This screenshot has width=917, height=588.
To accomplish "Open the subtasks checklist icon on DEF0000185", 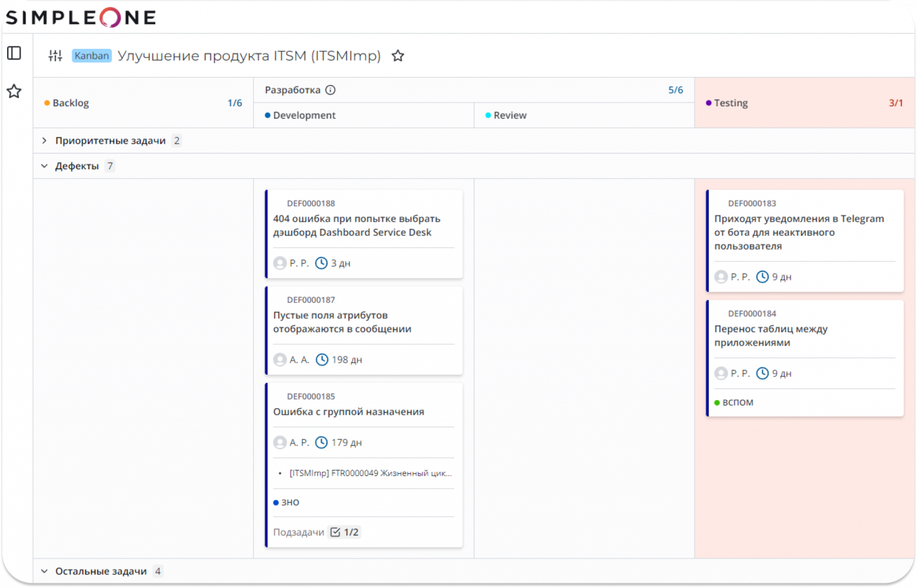I will (335, 532).
